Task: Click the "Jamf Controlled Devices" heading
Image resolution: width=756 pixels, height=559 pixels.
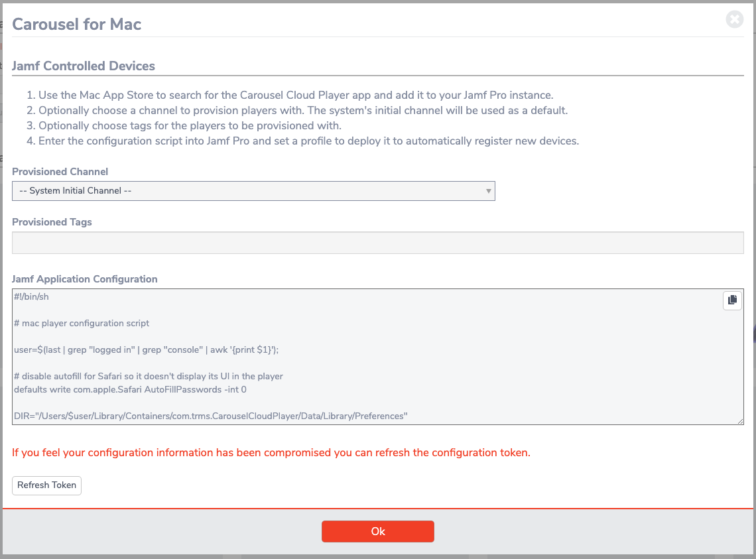Action: pyautogui.click(x=84, y=66)
